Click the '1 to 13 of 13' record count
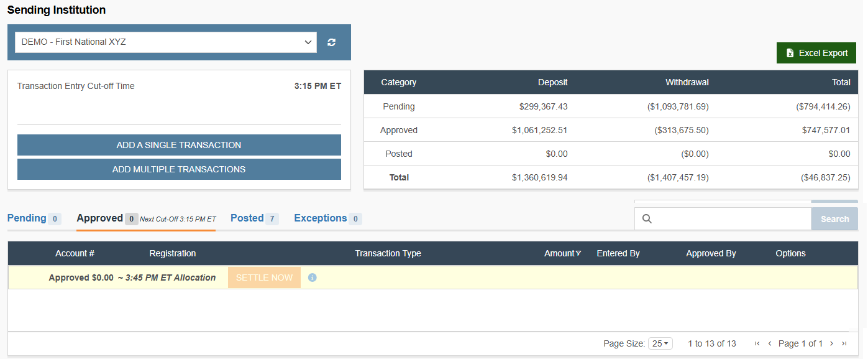The width and height of the screenshot is (868, 359). click(712, 343)
